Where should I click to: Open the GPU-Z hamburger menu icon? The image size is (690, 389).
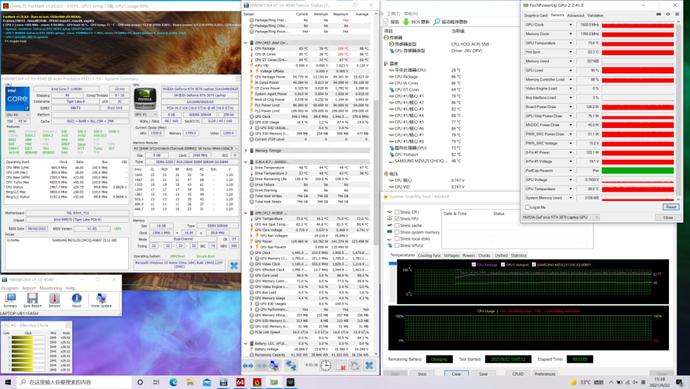tap(676, 15)
